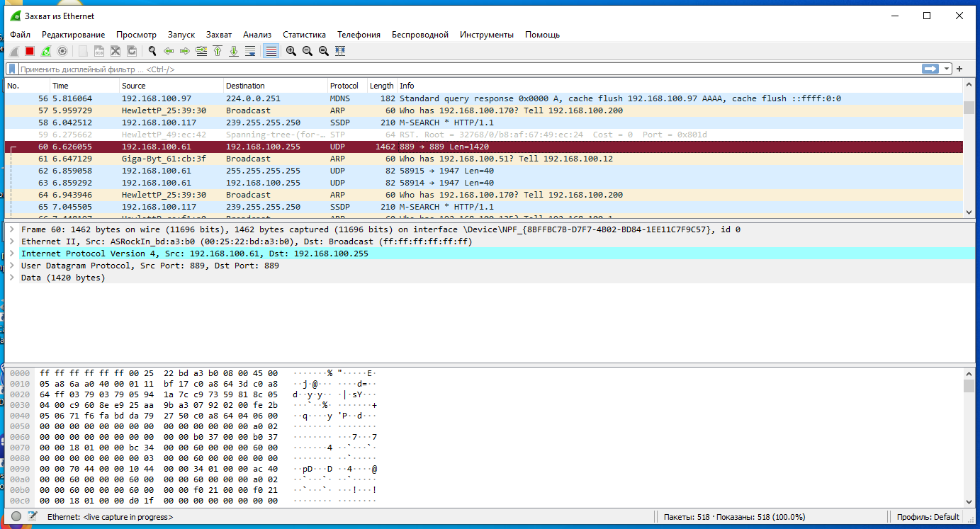Sort by the Protocol column header
The height and width of the screenshot is (529, 980).
point(347,86)
